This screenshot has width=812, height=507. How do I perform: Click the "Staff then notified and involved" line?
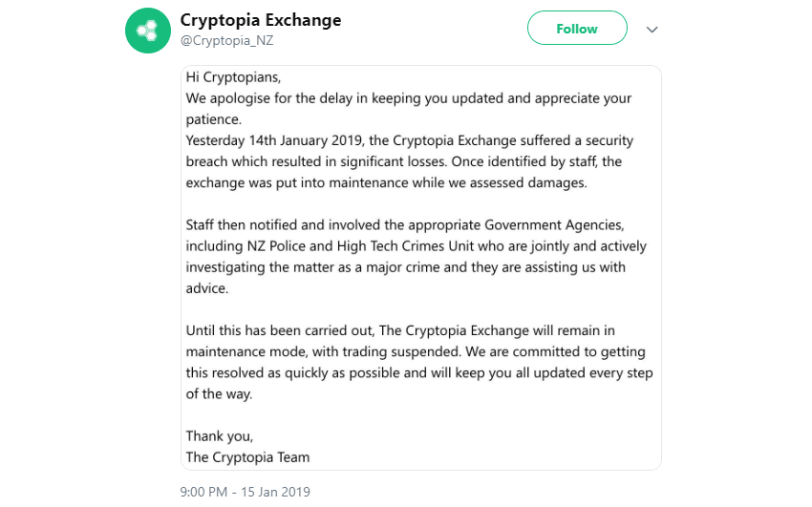pos(404,224)
